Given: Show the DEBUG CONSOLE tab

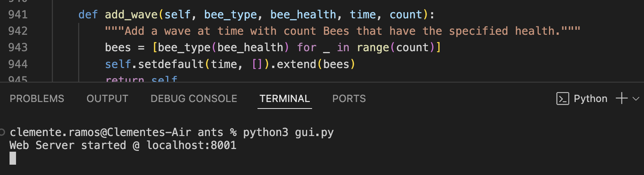Looking at the screenshot, I should coord(194,99).
